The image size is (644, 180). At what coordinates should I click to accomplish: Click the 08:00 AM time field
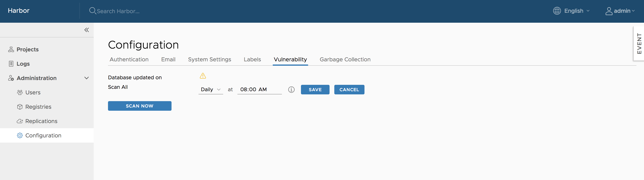pos(259,89)
